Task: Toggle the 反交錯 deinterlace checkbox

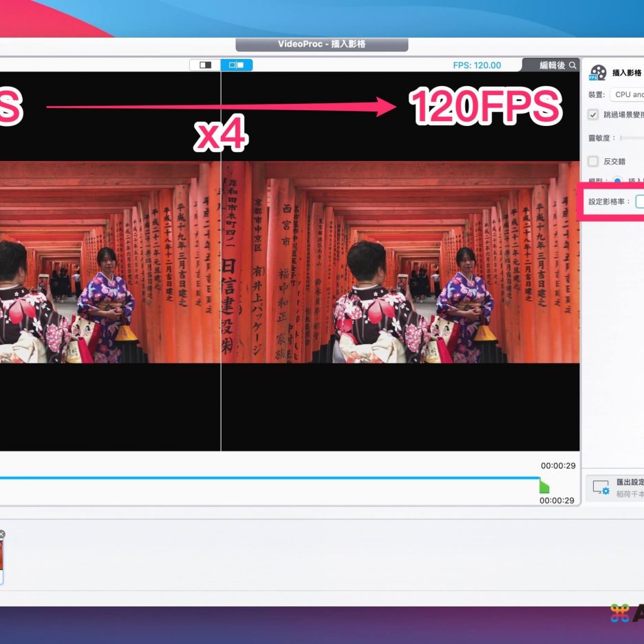Action: (593, 161)
